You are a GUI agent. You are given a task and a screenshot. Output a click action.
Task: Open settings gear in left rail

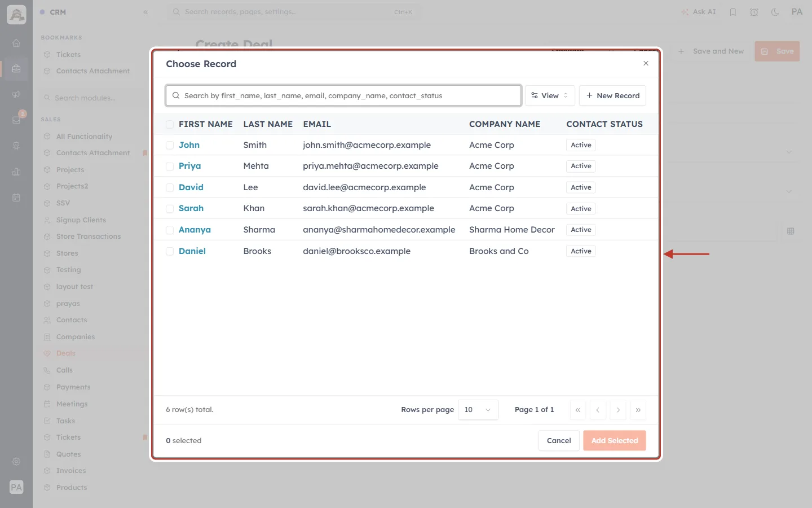pyautogui.click(x=16, y=462)
